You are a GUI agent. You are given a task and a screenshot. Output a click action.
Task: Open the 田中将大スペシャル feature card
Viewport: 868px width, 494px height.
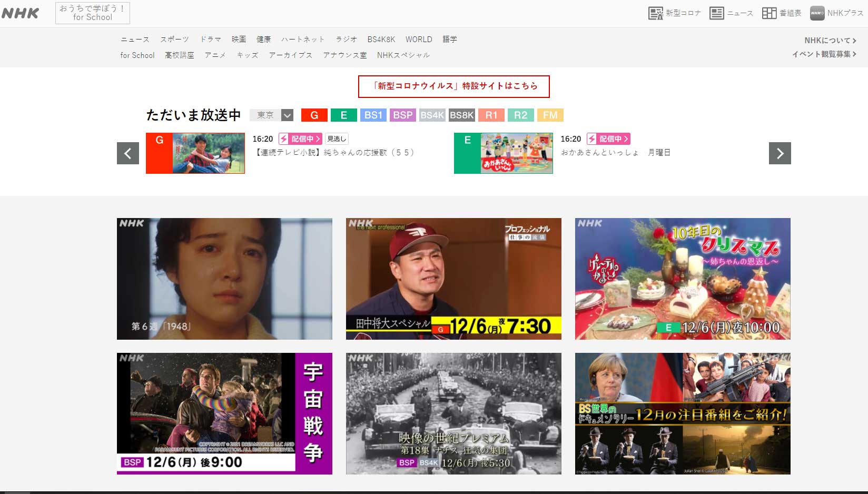click(x=453, y=279)
